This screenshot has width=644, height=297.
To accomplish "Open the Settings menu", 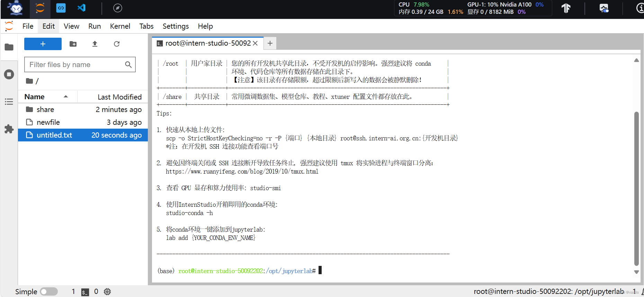I will coord(176,26).
